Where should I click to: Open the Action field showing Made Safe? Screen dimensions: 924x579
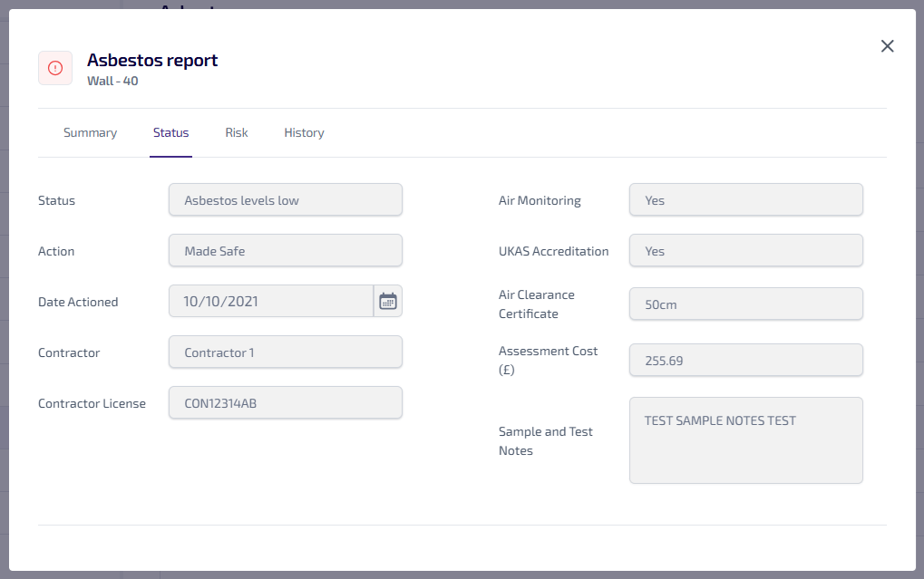tap(285, 251)
